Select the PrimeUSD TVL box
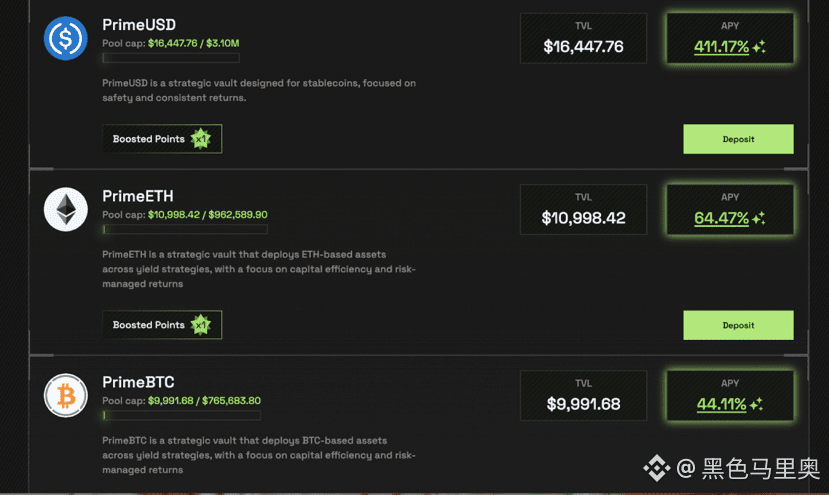 point(583,38)
